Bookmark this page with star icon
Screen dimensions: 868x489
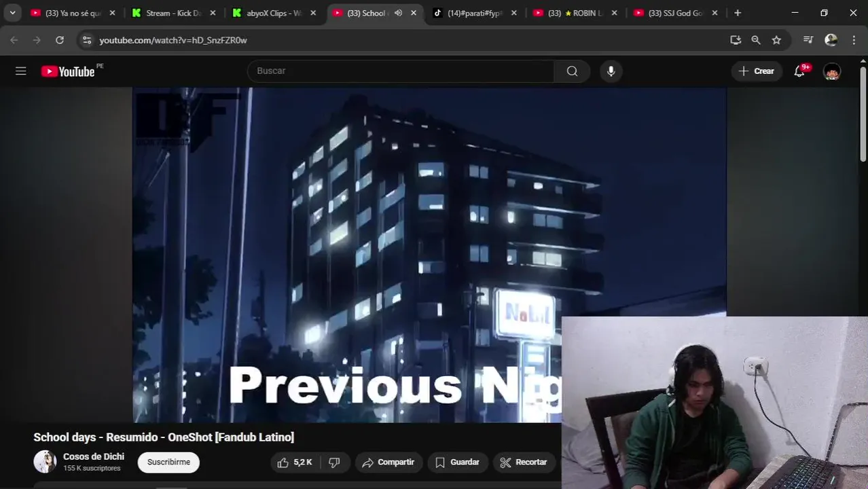(776, 40)
